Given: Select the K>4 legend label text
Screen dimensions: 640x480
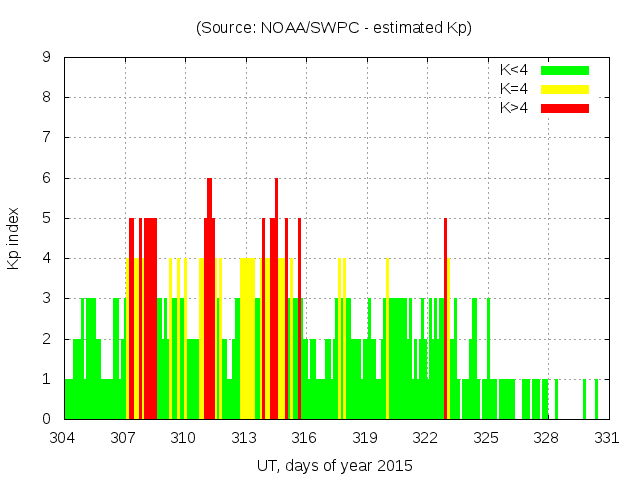Looking at the screenshot, I should [x=516, y=107].
